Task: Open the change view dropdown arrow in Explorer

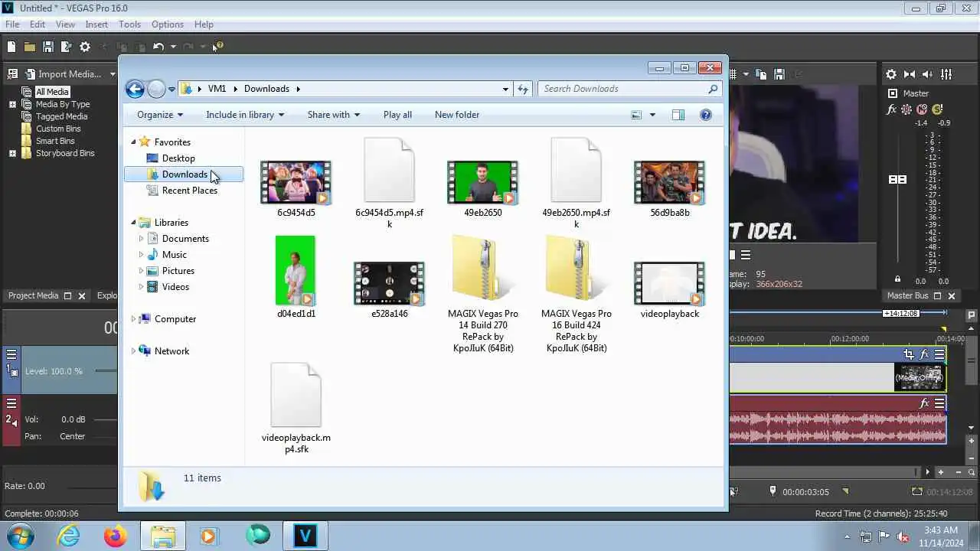Action: [x=652, y=115]
